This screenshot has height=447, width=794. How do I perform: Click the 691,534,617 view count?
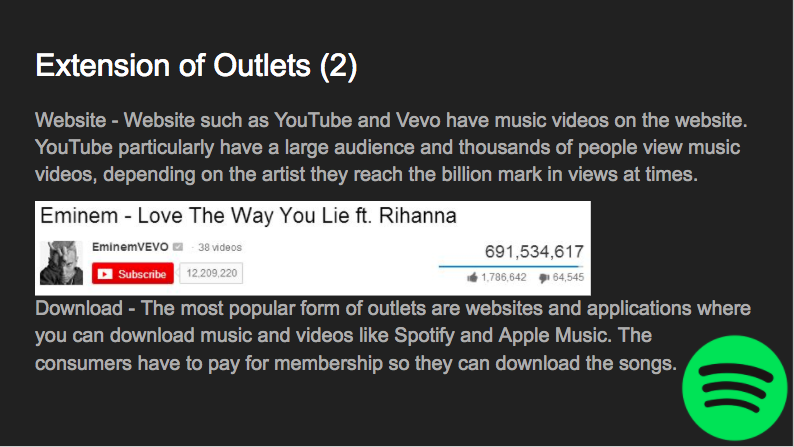[x=533, y=252]
